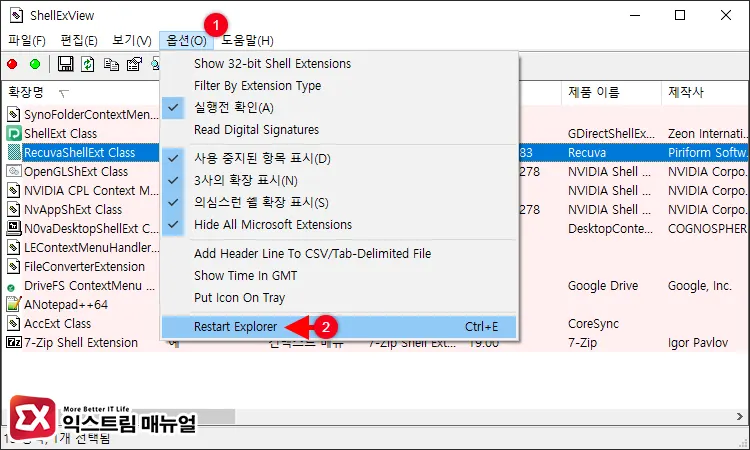This screenshot has height=450, width=750.
Task: Select the 7-Zip Shell Extension row icon
Action: coord(14,343)
